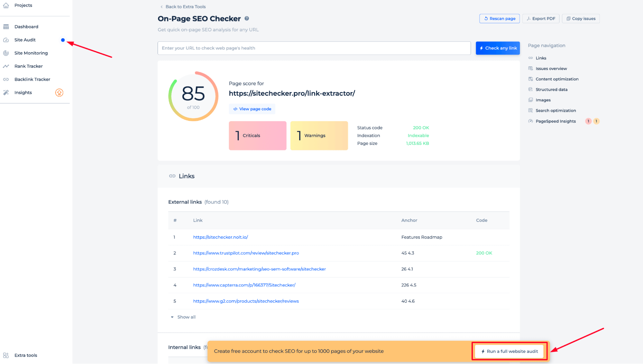Screen dimensions: 643x364
Task: Click the red Criticals card
Action: point(257,136)
